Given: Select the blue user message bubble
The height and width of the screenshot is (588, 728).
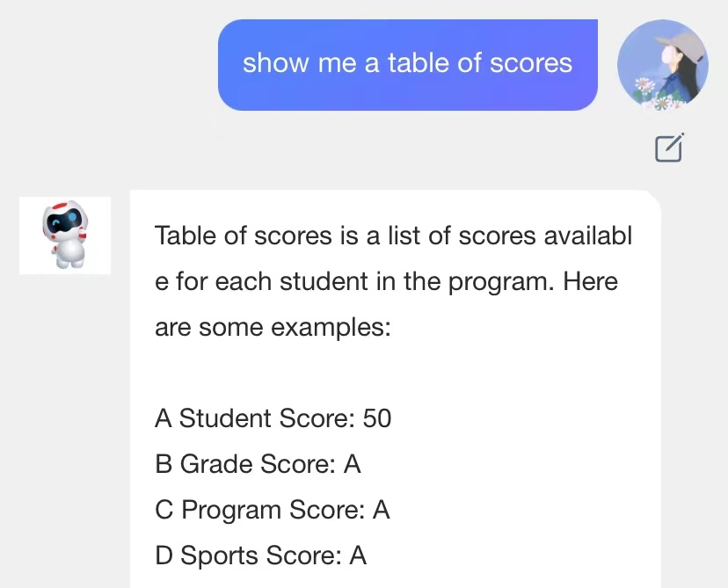Looking at the screenshot, I should (x=407, y=65).
